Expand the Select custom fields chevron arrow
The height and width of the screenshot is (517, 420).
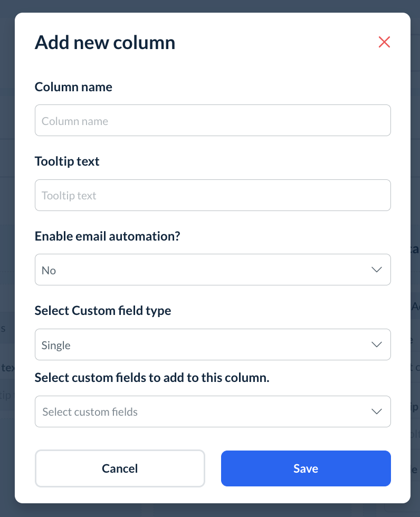(x=376, y=411)
